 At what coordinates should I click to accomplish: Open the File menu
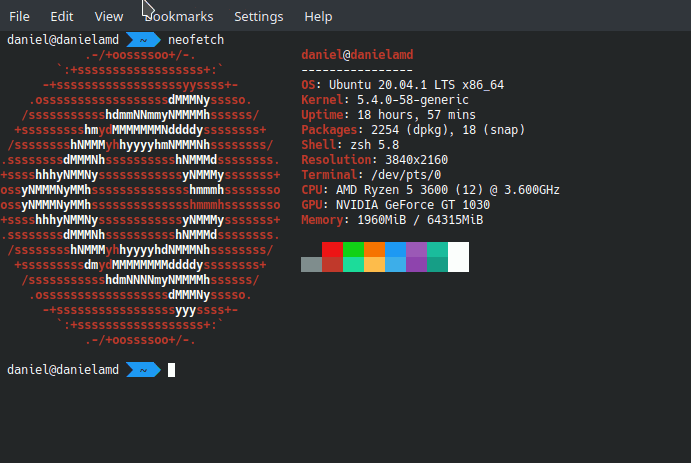point(19,17)
